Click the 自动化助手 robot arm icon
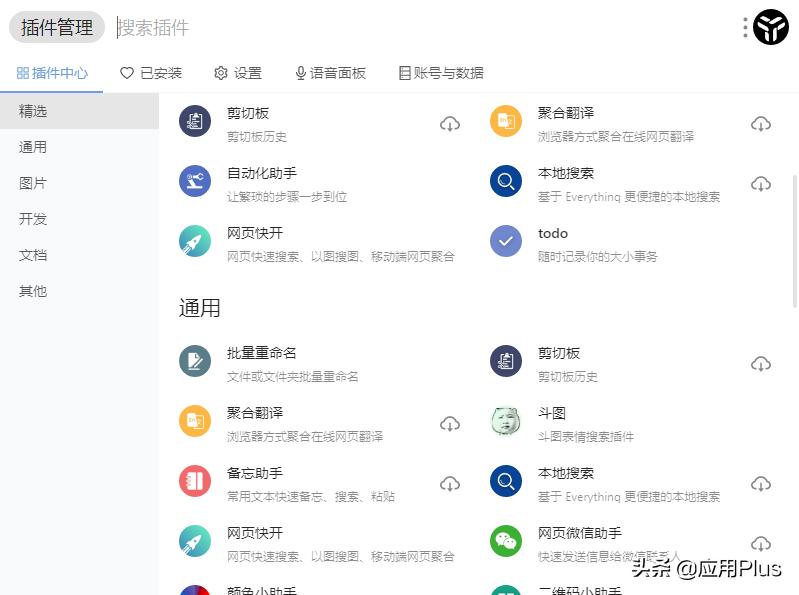 click(x=195, y=181)
